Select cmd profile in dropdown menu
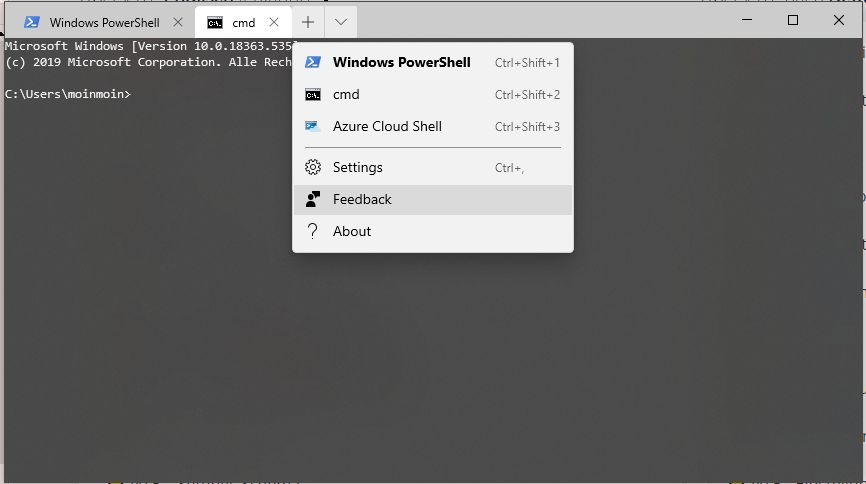 (x=432, y=94)
